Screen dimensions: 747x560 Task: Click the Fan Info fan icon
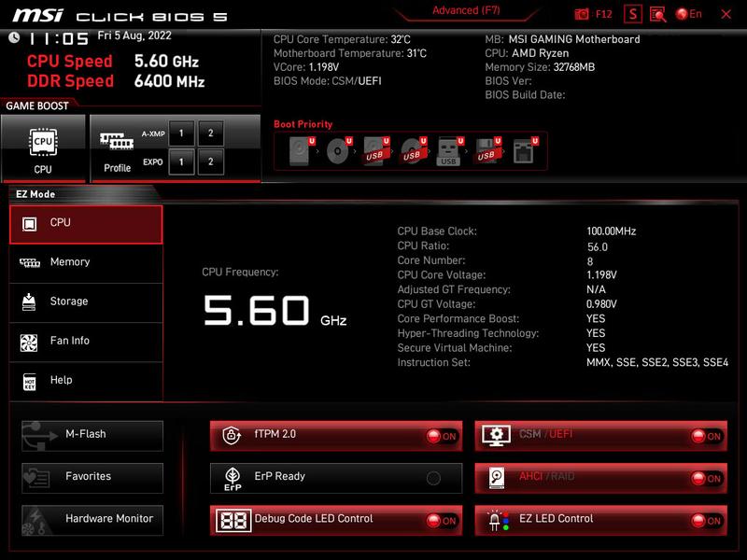[29, 343]
